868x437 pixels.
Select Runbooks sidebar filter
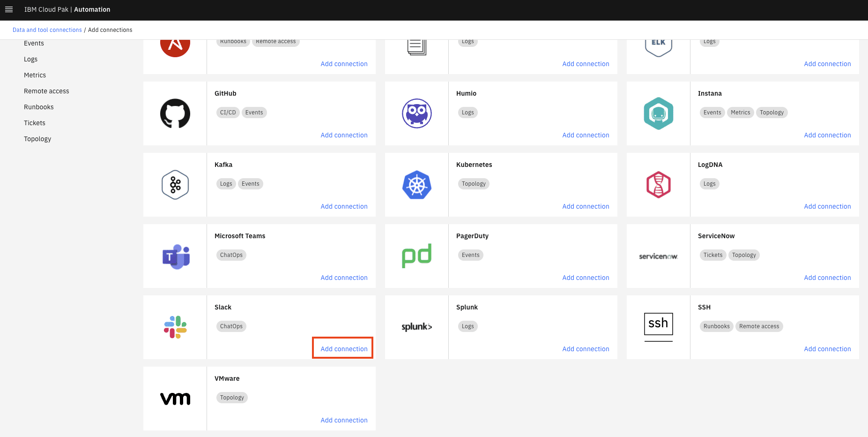pyautogui.click(x=39, y=107)
